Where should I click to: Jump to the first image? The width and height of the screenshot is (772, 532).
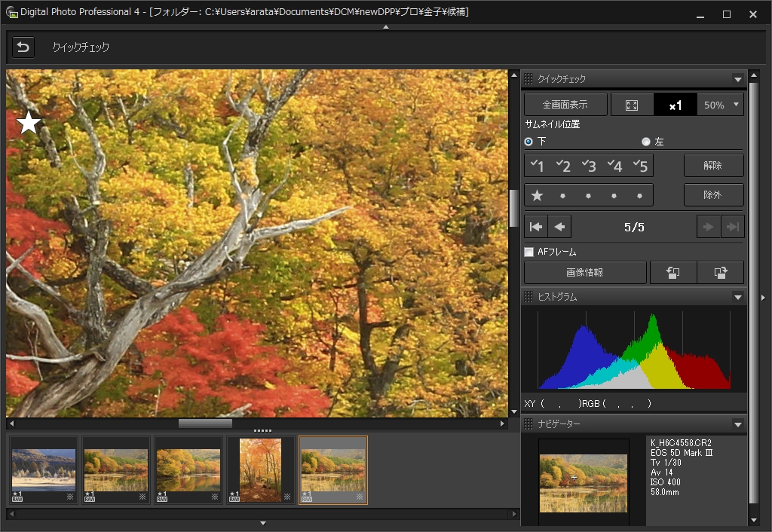(535, 226)
